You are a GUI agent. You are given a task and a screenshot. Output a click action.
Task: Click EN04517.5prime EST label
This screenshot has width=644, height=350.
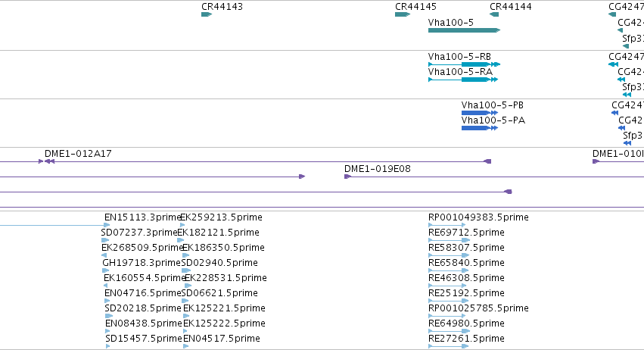pyautogui.click(x=222, y=339)
